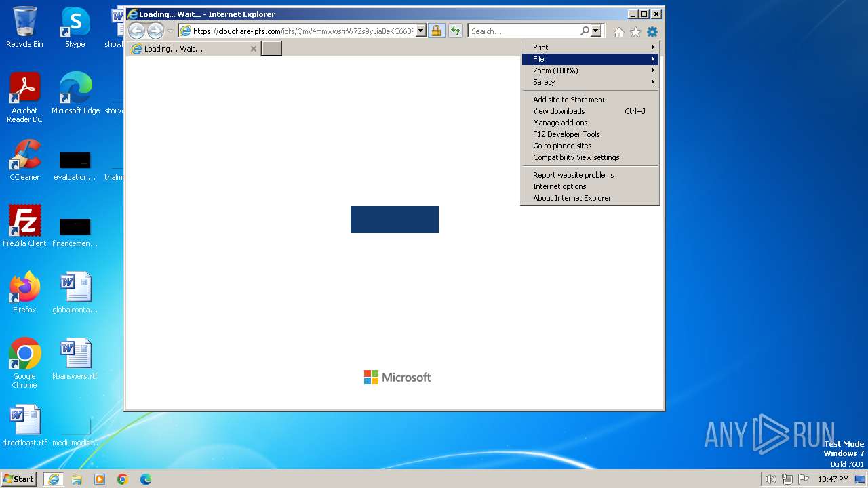Expand the Print submenu
This screenshot has width=868, height=488.
pyautogui.click(x=590, y=47)
